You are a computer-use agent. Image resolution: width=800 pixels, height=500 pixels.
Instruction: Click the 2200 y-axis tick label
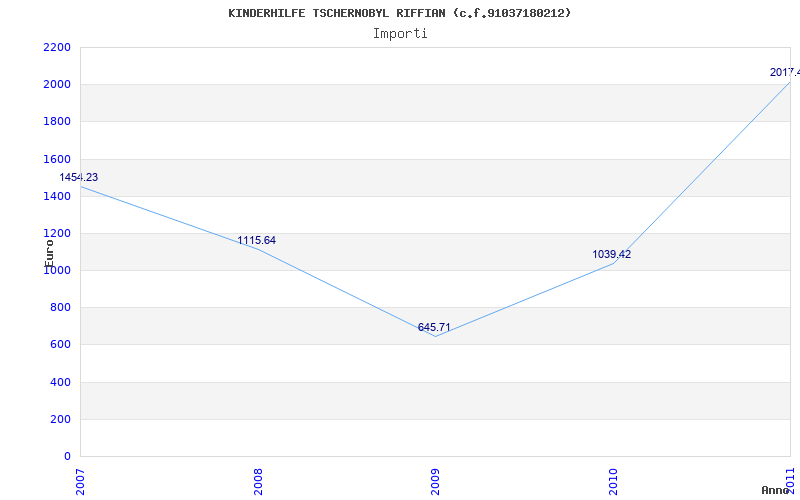pos(57,47)
